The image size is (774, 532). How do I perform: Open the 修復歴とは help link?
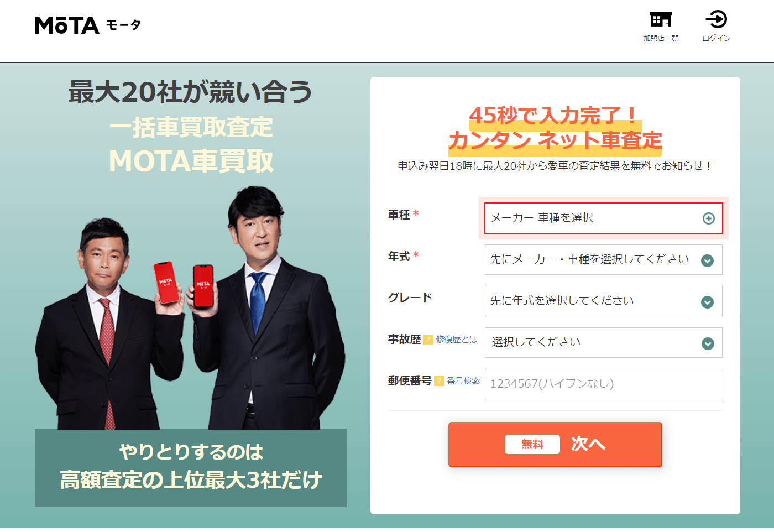(457, 339)
